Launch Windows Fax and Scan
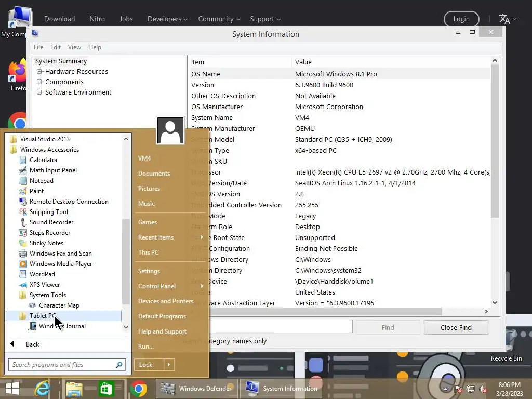The image size is (532, 399). [60, 254]
